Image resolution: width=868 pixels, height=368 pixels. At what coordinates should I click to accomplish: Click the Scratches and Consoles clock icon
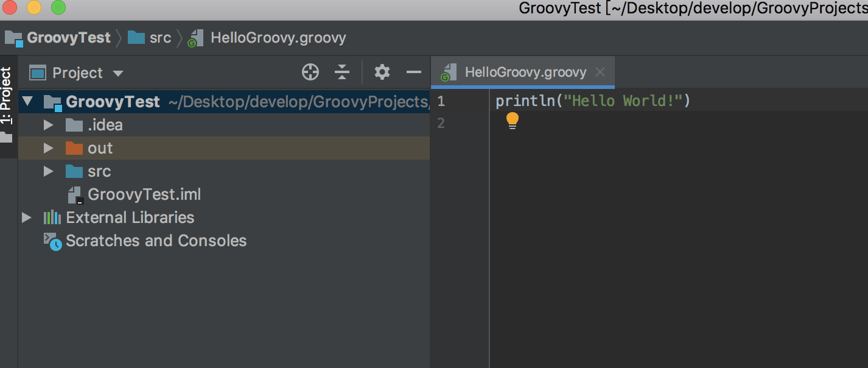click(52, 241)
